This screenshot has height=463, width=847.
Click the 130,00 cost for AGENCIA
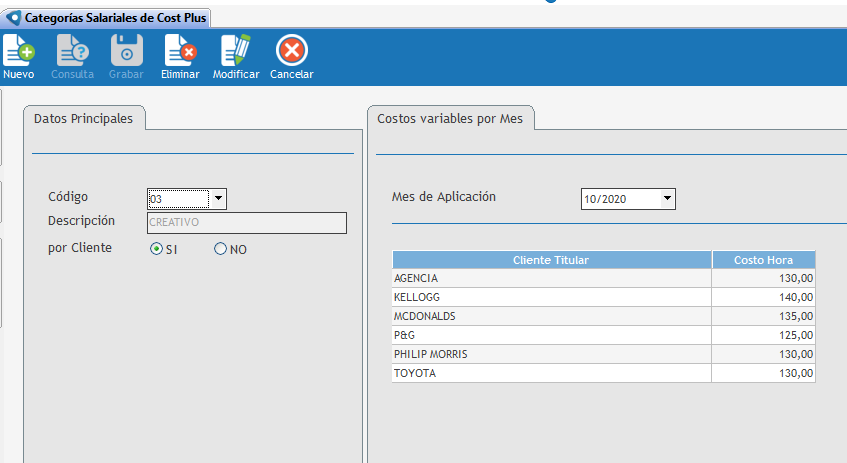(796, 278)
